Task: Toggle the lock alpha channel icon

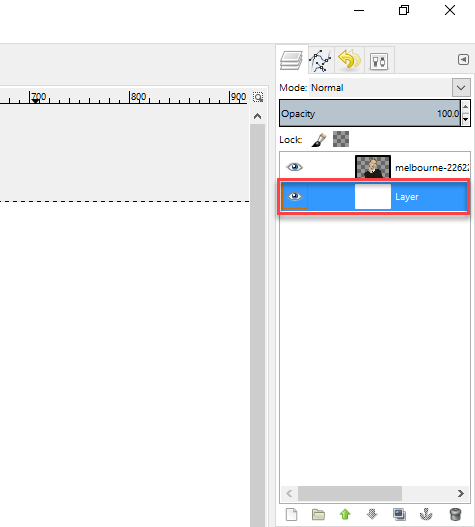Action: [x=341, y=139]
